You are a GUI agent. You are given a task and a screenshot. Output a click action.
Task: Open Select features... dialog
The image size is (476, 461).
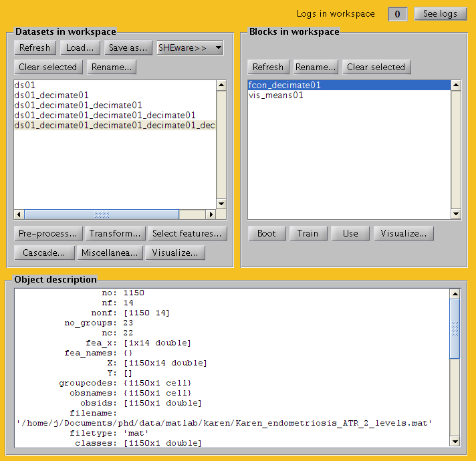(x=187, y=234)
